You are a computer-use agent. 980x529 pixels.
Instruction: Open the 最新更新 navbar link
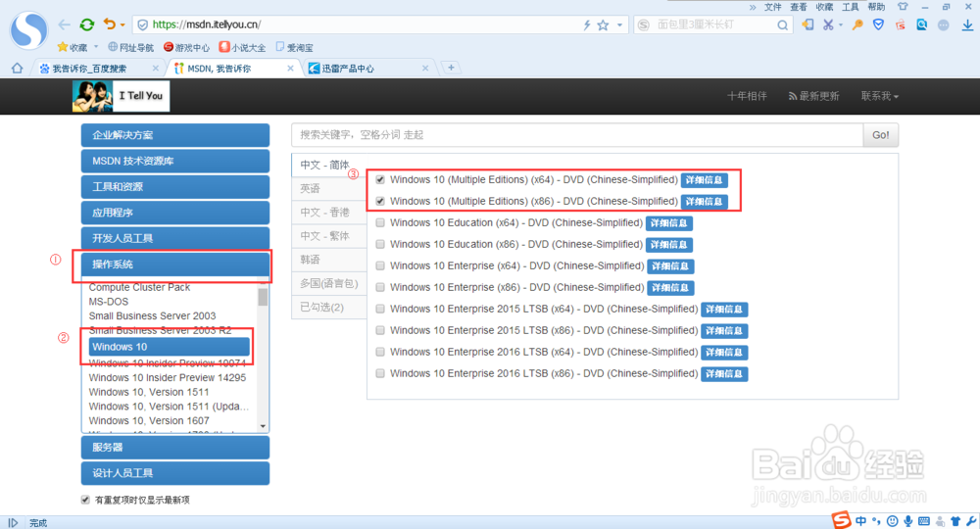point(813,96)
